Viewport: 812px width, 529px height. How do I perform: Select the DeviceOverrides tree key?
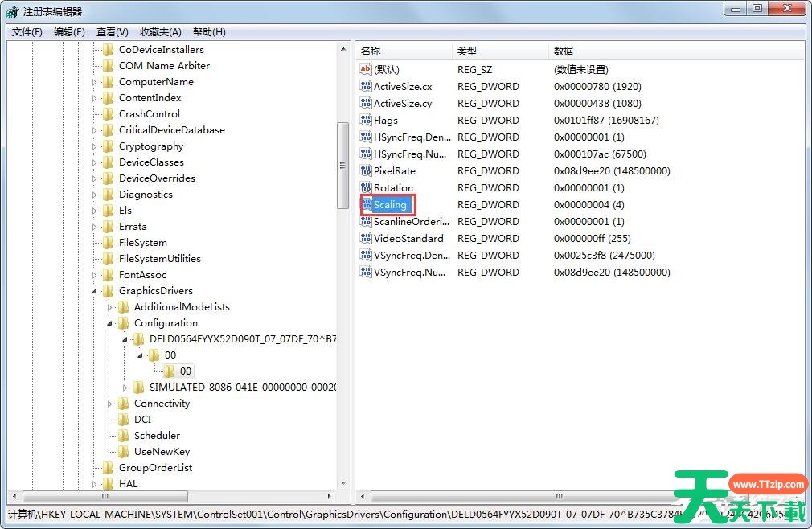click(157, 178)
